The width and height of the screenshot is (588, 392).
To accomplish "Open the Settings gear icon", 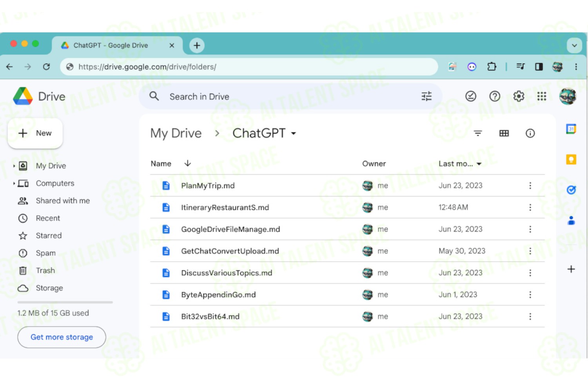I will (x=519, y=96).
